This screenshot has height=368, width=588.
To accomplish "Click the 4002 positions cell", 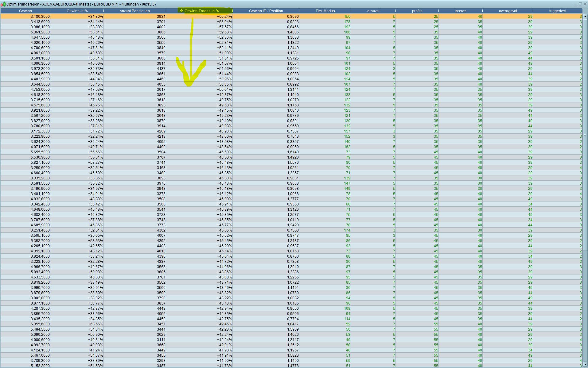I will (x=135, y=27).
